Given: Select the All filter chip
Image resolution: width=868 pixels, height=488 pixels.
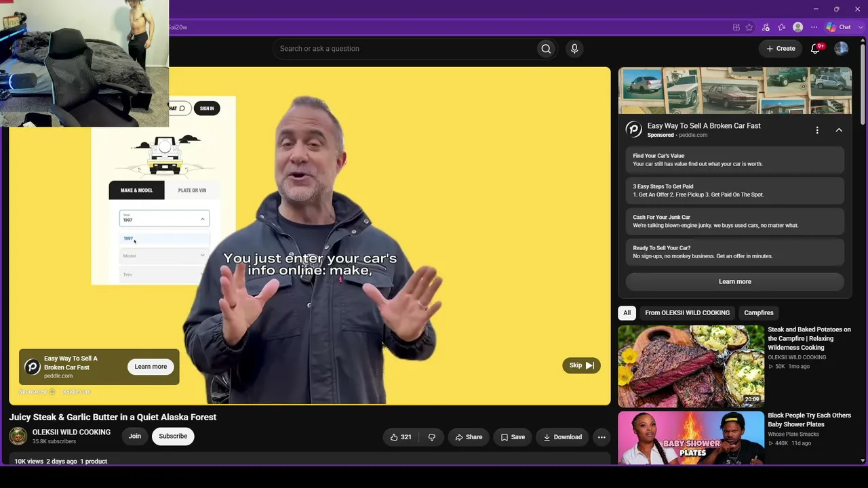Looking at the screenshot, I should coord(627,313).
